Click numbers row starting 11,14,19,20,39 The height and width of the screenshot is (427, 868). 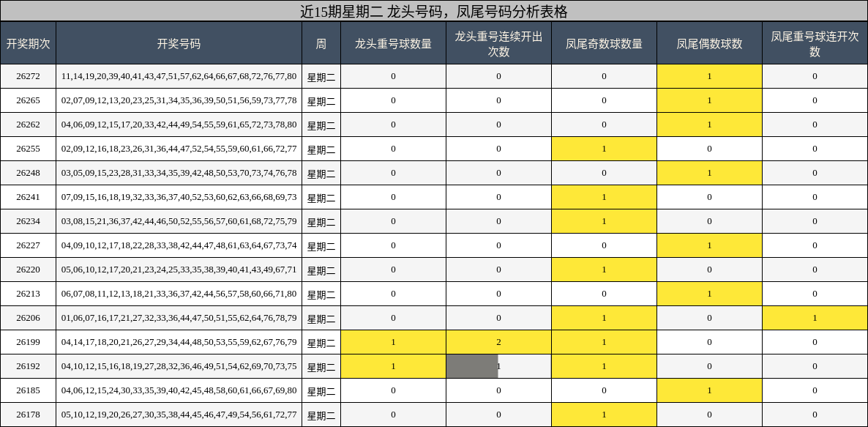pyautogui.click(x=179, y=76)
